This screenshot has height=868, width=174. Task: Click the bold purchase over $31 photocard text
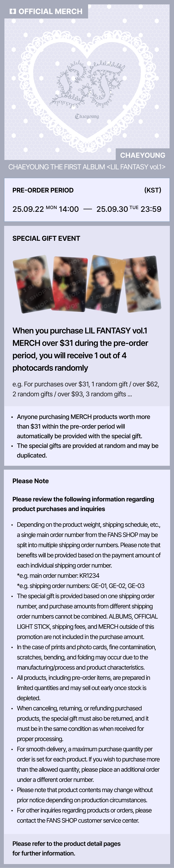pos(80,349)
